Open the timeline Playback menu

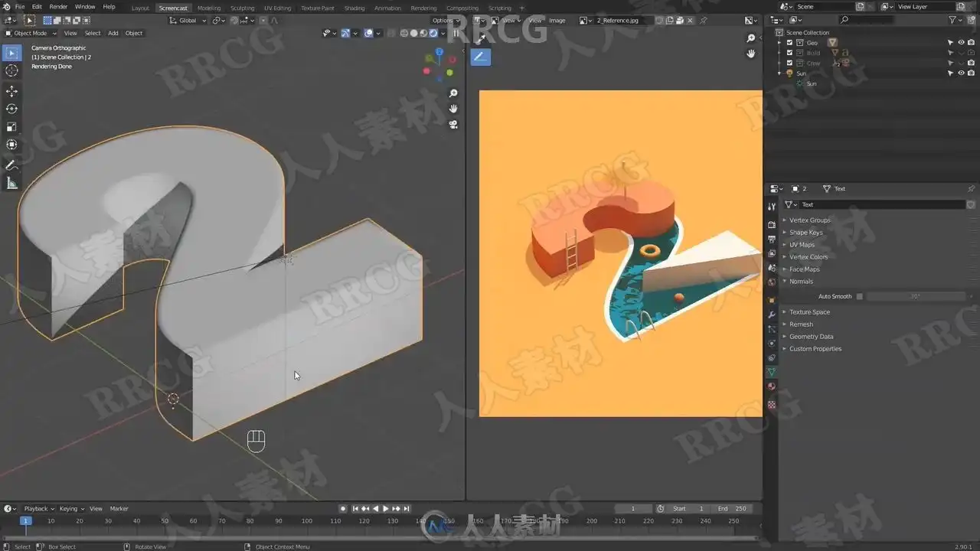pyautogui.click(x=38, y=509)
